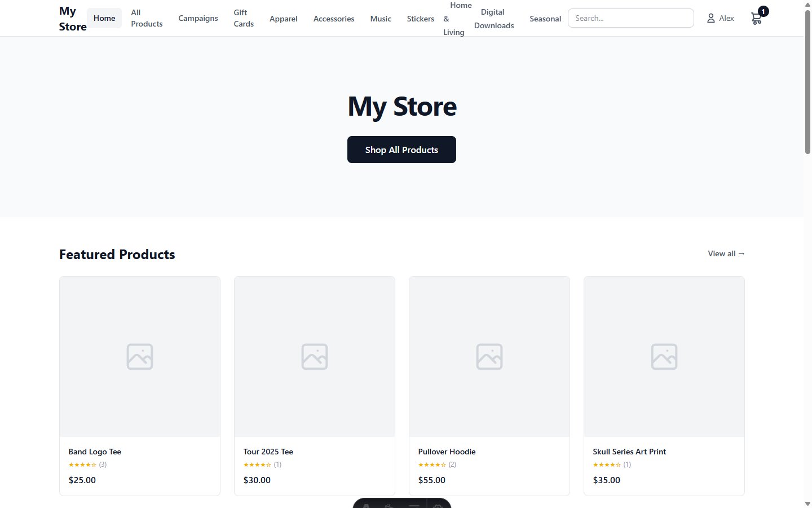Click the "View all" link for Featured Products
The width and height of the screenshot is (812, 508).
pyautogui.click(x=726, y=253)
